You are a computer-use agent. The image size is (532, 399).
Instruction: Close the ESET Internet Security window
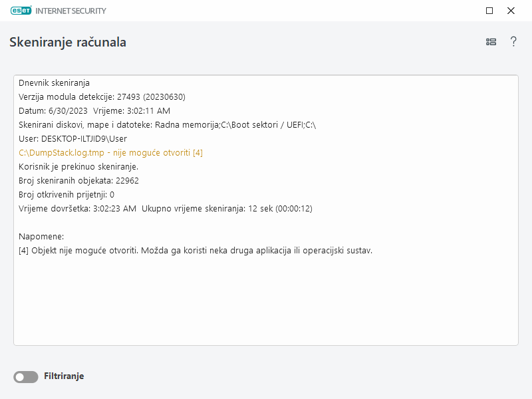[511, 11]
